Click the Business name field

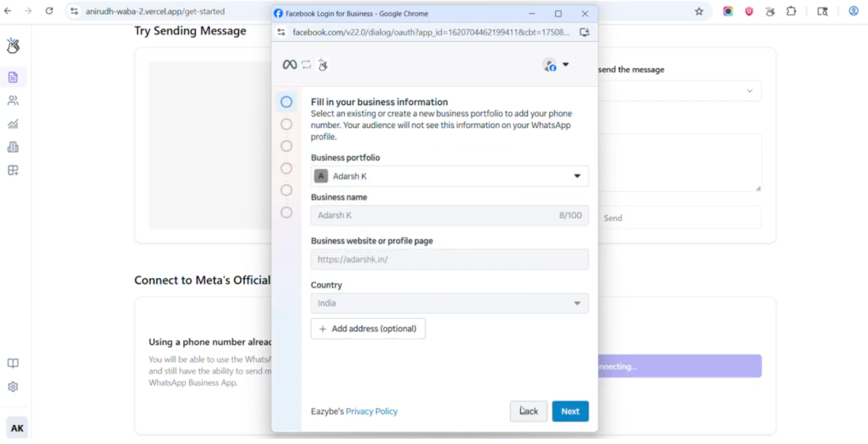(x=450, y=215)
